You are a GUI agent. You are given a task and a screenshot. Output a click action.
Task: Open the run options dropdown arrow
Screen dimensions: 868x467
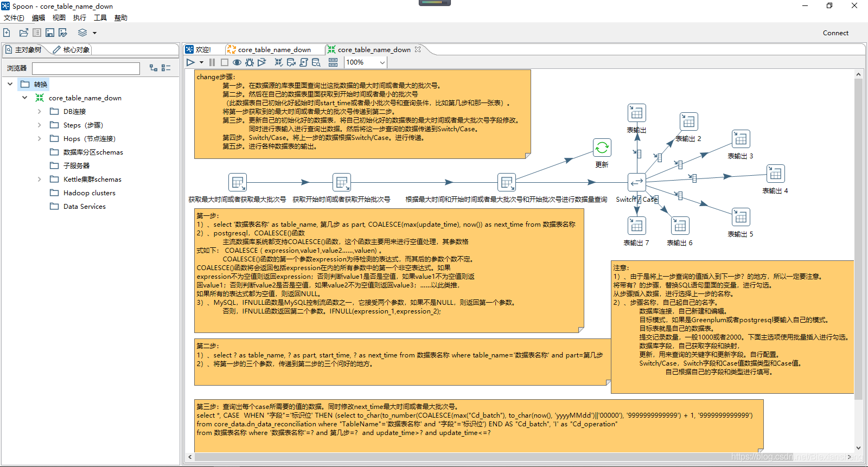tap(201, 62)
